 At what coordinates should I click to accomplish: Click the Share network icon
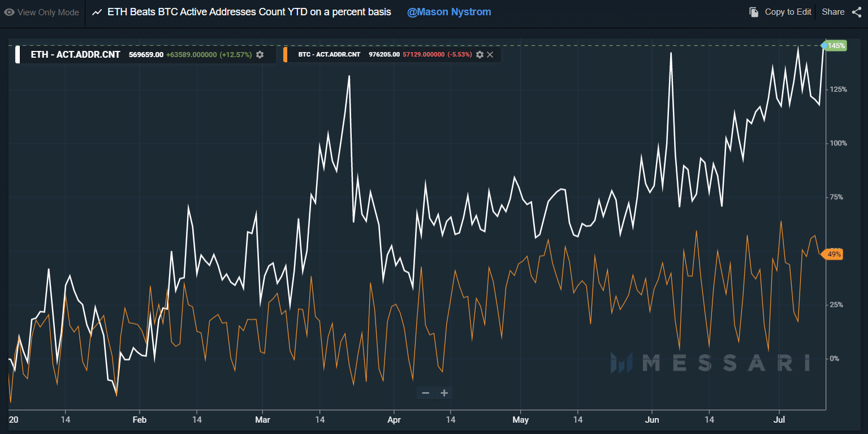coord(856,12)
